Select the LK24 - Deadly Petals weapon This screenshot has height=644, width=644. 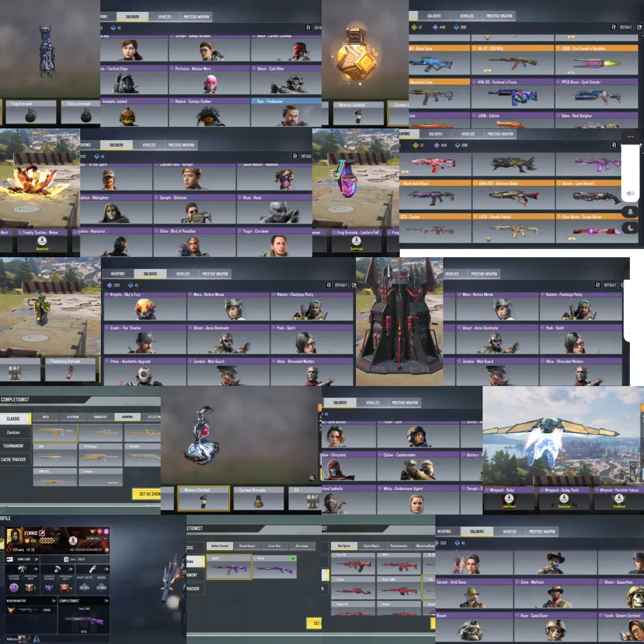pos(513,228)
